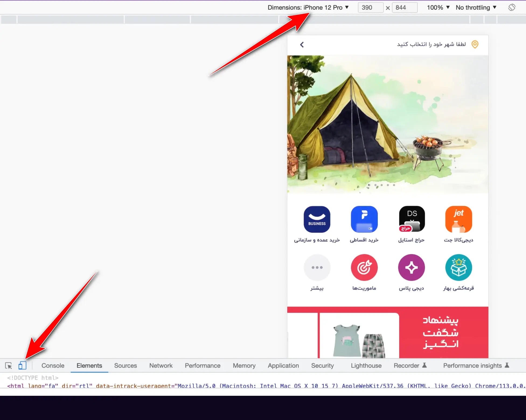Click the orange location pin icon

tap(475, 44)
